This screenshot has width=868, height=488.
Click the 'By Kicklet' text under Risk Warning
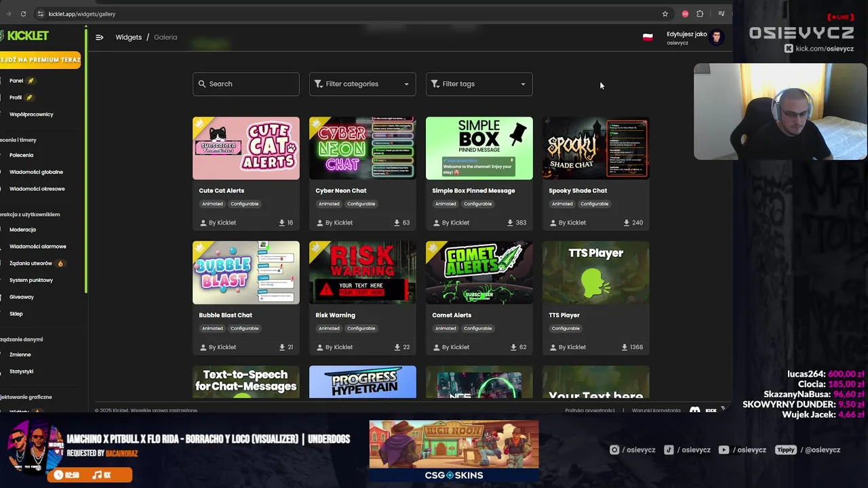(x=339, y=347)
